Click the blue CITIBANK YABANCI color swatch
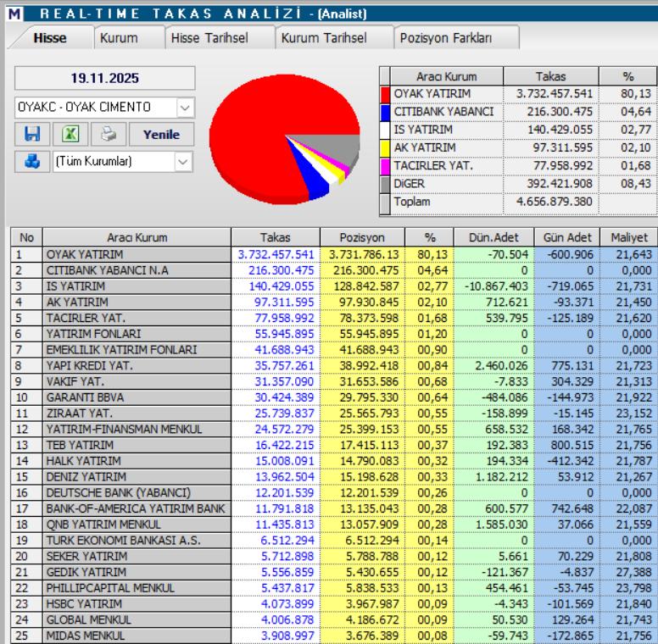The height and width of the screenshot is (644, 658). pos(385,113)
